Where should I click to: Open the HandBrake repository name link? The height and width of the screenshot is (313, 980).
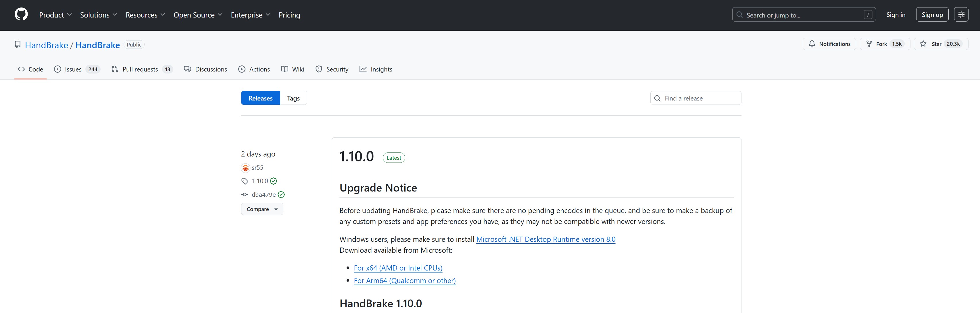(x=97, y=45)
